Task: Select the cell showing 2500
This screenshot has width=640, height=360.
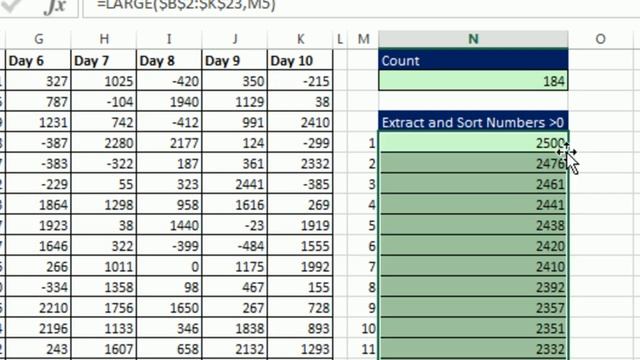Action: 473,143
